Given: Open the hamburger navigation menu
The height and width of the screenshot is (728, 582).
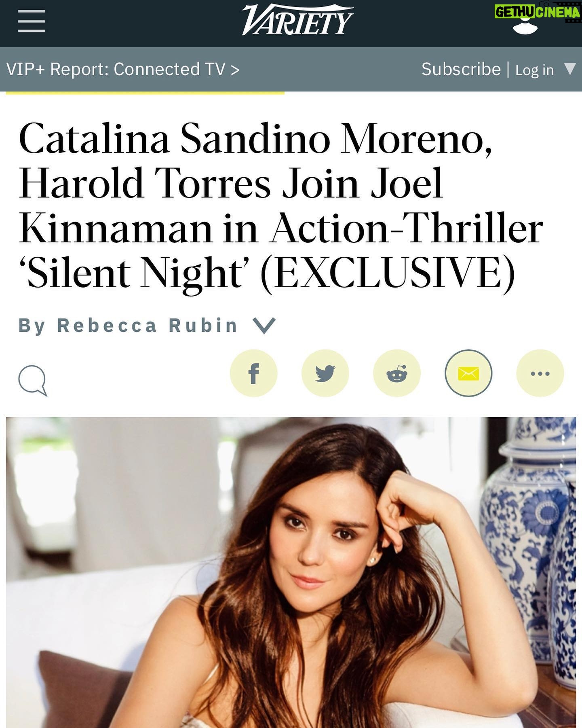Looking at the screenshot, I should click(31, 21).
